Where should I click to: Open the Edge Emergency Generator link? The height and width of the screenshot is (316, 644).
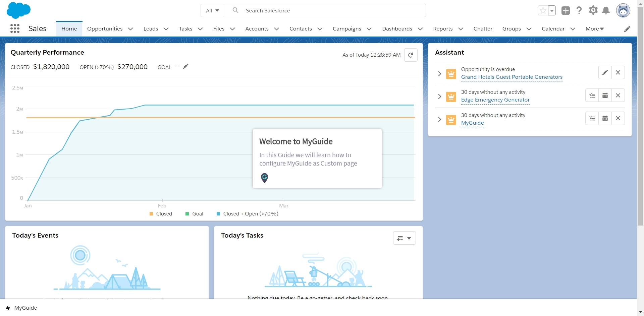[x=495, y=100]
